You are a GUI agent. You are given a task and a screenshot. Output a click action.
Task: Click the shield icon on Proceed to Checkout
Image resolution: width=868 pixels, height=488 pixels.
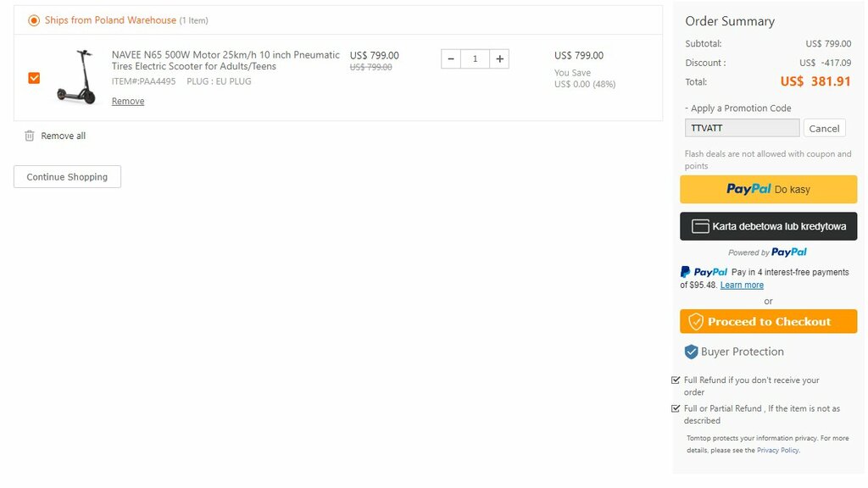[696, 321]
